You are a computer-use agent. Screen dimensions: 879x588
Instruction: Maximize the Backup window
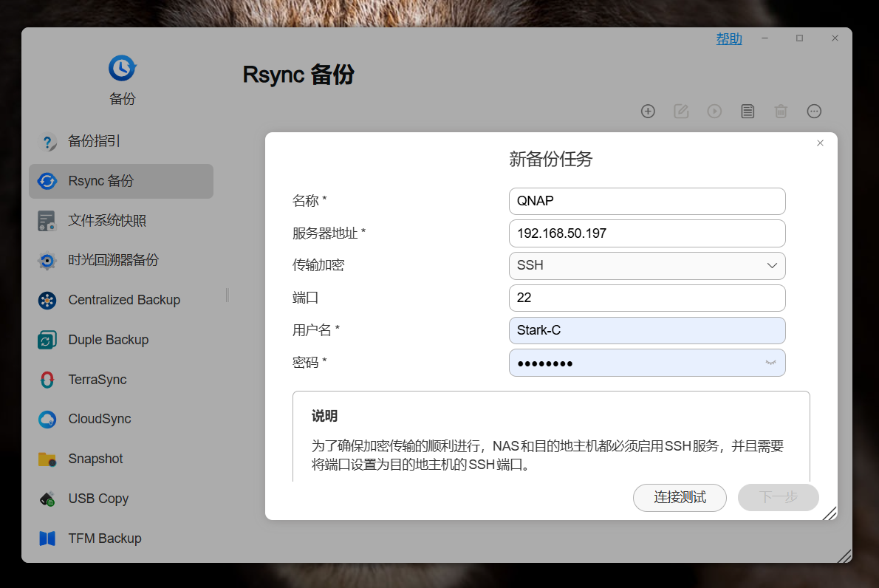(799, 38)
